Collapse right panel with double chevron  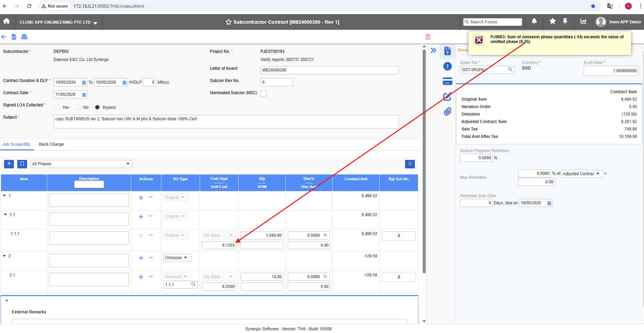click(x=433, y=50)
